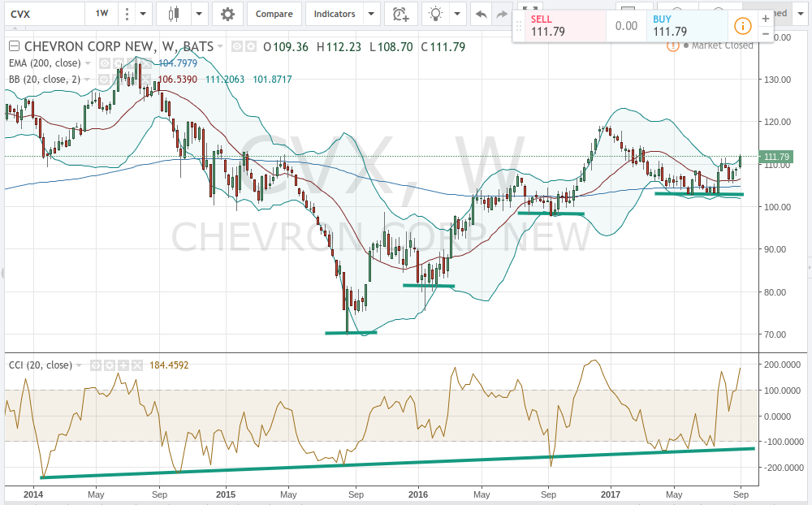Redo with the forward arrow icon
This screenshot has width=812, height=505.
[502, 15]
